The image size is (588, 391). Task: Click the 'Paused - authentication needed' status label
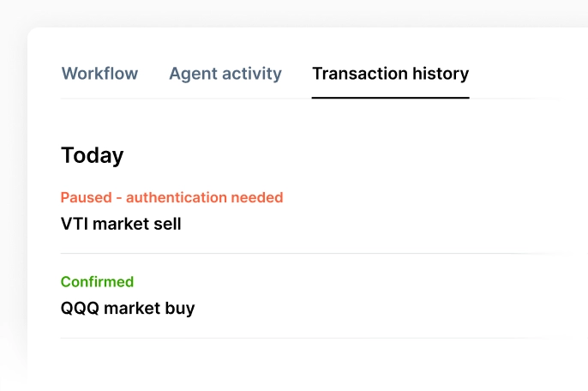click(171, 197)
